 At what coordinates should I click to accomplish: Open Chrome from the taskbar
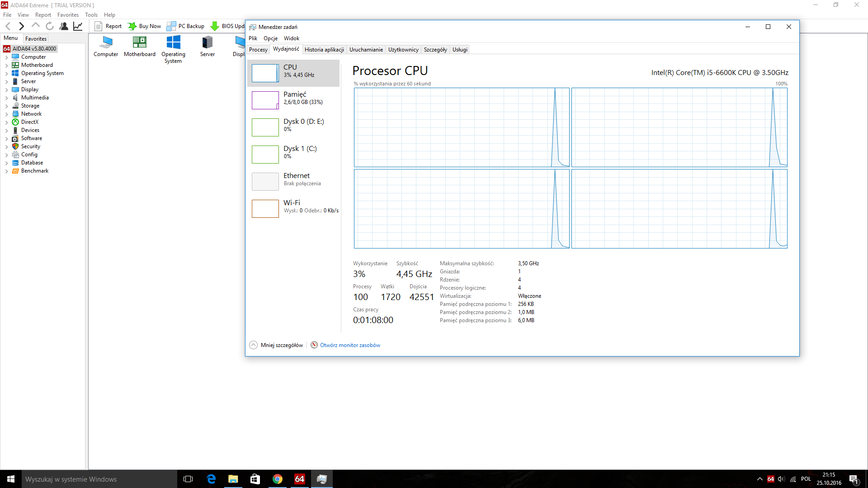click(x=278, y=479)
